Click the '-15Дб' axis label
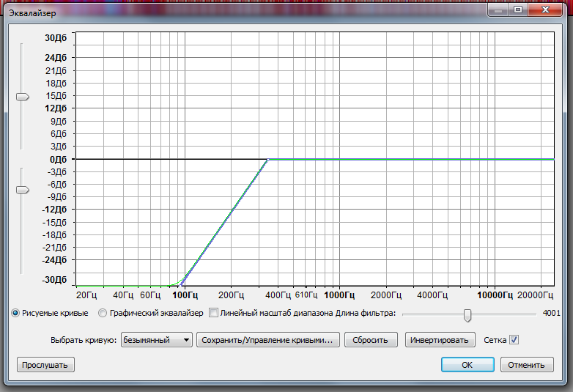 tap(55, 223)
